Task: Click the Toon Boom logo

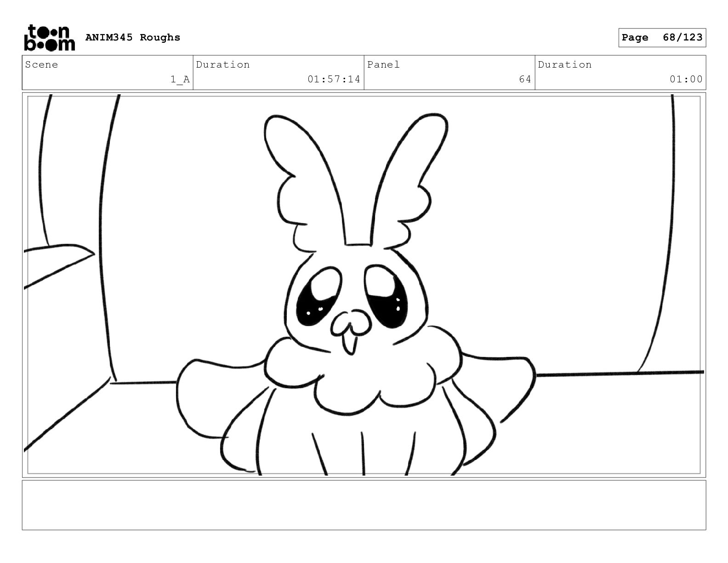Action: pos(49,38)
